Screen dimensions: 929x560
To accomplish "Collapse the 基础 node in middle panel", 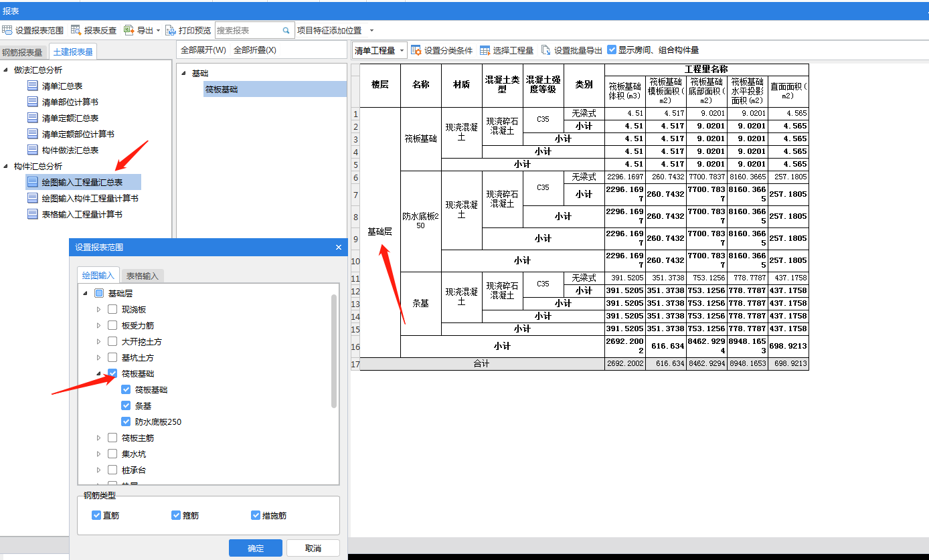I will point(183,73).
